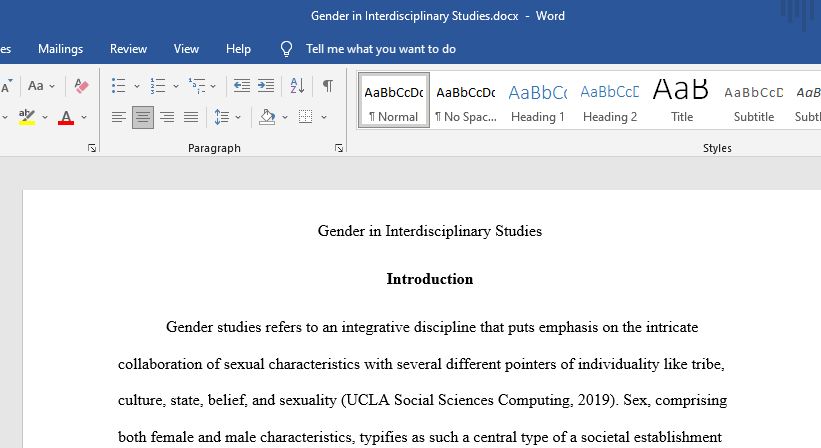
Task: Click the Shading paint bucket icon
Action: coord(267,117)
